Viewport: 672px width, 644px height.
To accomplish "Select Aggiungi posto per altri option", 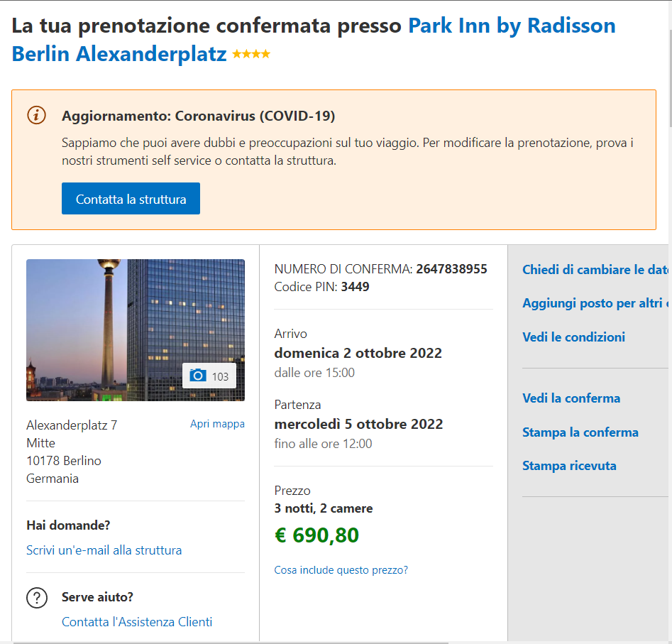I will click(595, 303).
